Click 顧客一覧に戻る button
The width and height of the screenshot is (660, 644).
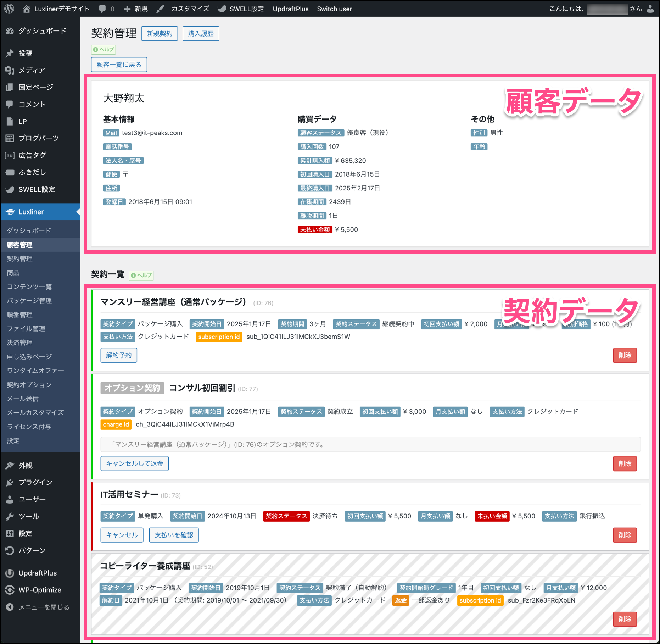pyautogui.click(x=119, y=65)
